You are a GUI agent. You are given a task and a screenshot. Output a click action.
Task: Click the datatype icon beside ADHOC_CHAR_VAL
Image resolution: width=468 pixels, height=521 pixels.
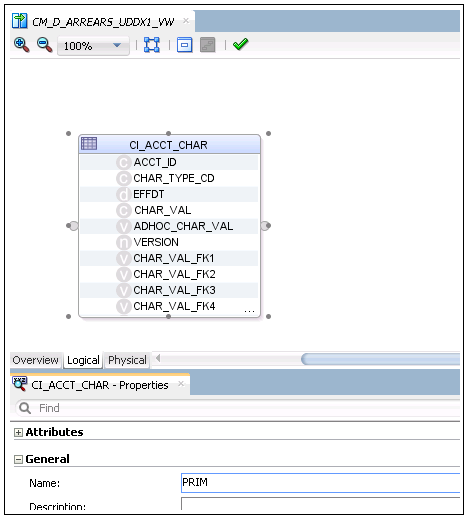(123, 227)
